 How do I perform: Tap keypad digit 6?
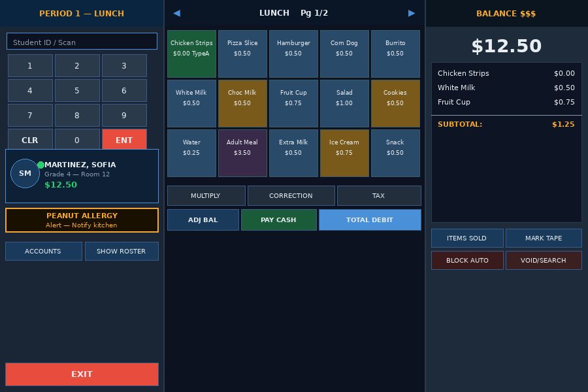[x=124, y=90]
